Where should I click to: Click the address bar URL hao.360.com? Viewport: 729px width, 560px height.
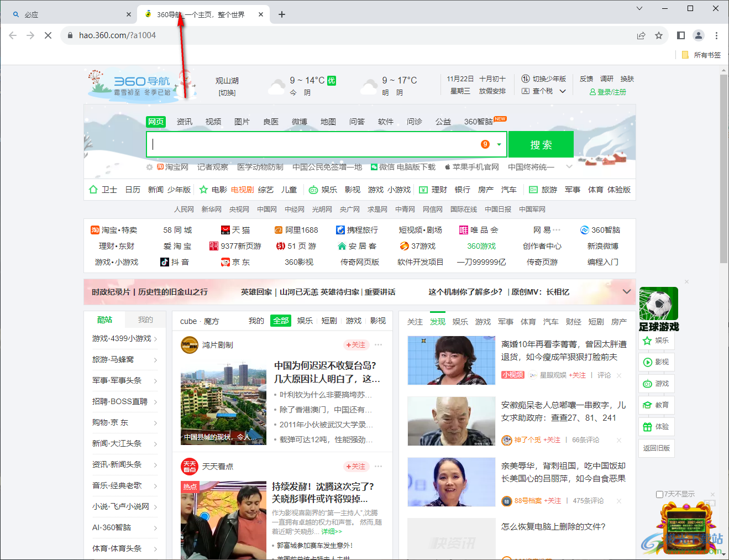[x=117, y=35]
